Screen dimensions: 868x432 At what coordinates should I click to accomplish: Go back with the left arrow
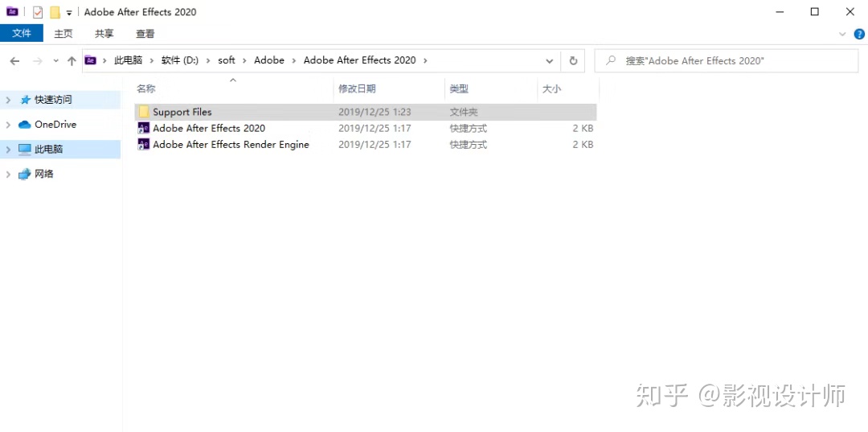tap(15, 61)
